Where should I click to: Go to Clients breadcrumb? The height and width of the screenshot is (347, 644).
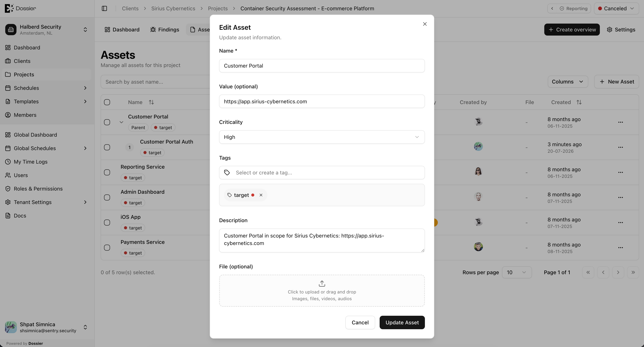point(130,8)
